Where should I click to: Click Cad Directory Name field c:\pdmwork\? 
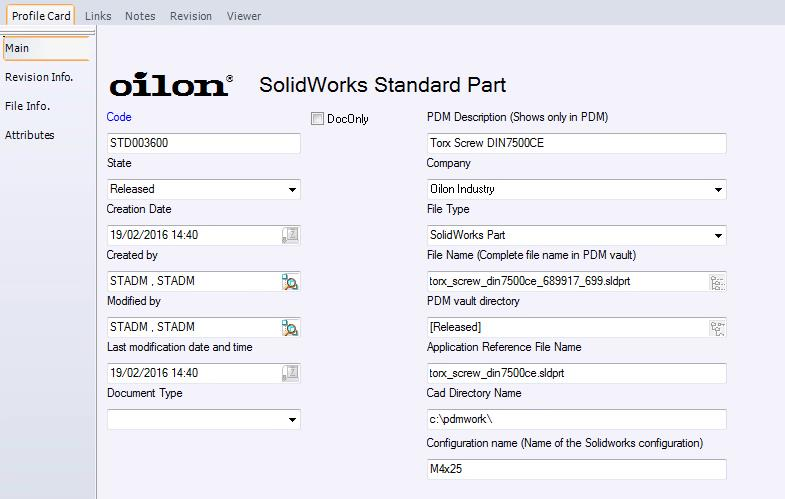[x=576, y=419]
